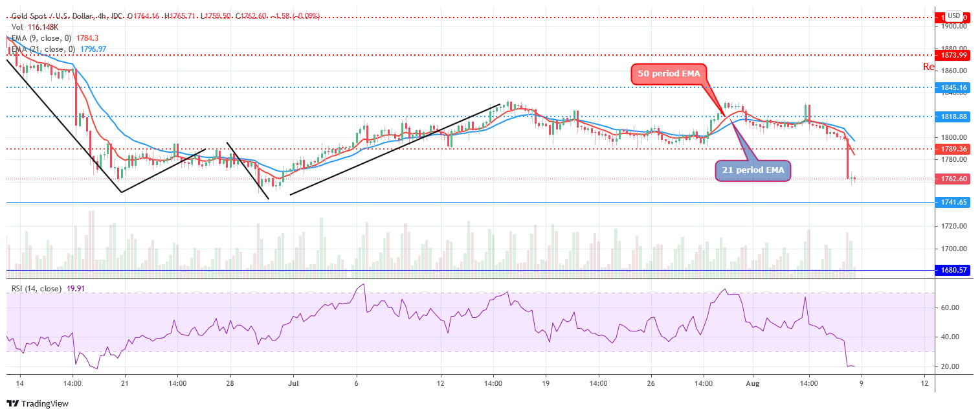Click the current price 1762.60 label
Viewport: 980px width, 415px height.
click(953, 179)
